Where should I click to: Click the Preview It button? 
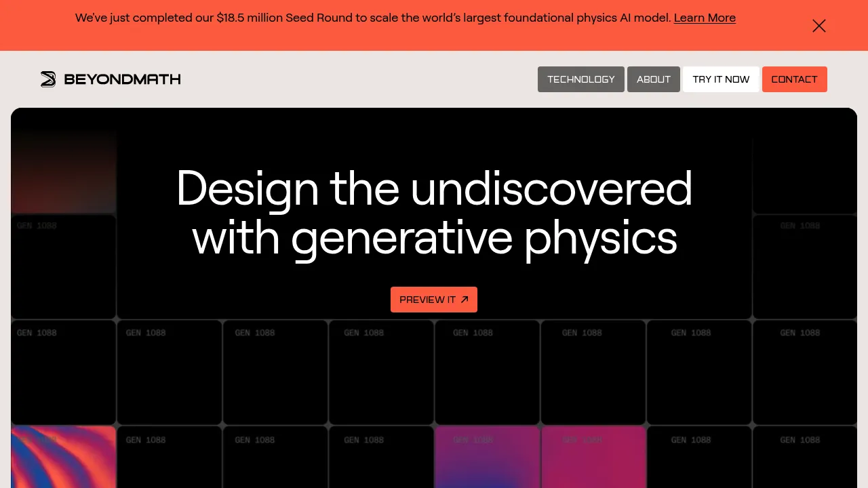434,300
